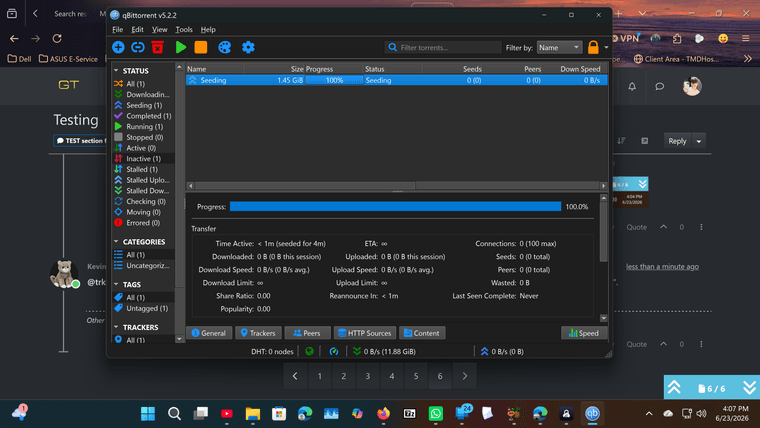Viewport: 760px width, 428px height.
Task: Open qBittorrent Options gear icon
Action: tap(248, 47)
